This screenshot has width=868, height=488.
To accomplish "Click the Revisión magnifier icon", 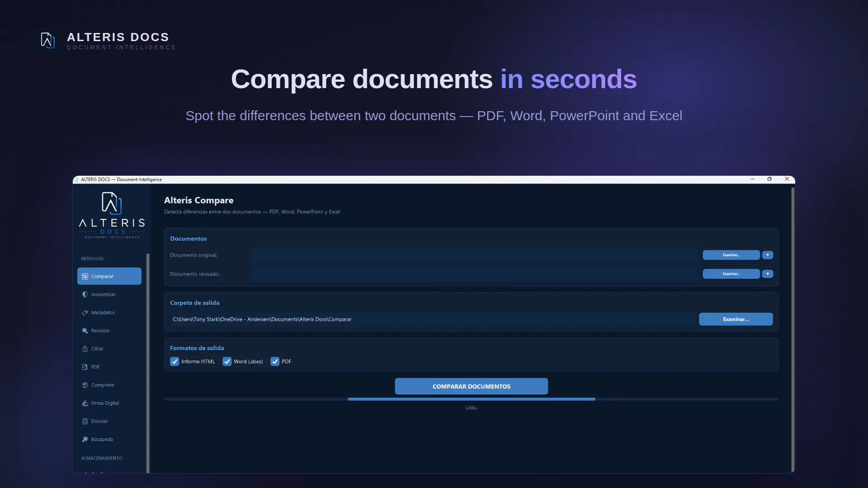I will pos(85,331).
